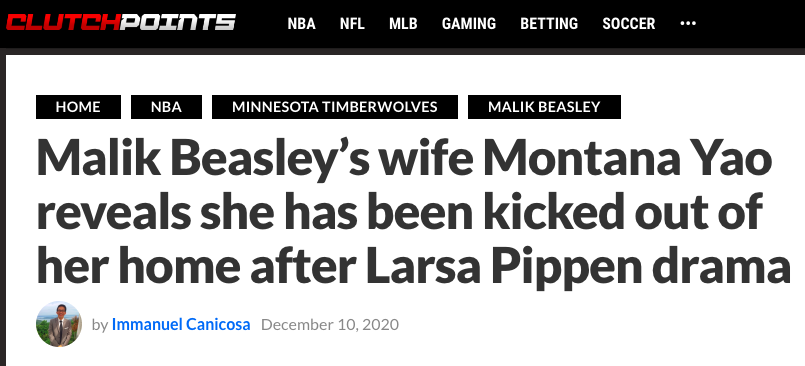This screenshot has height=366, width=805.
Task: Select MLB in the top navigation
Action: point(403,24)
